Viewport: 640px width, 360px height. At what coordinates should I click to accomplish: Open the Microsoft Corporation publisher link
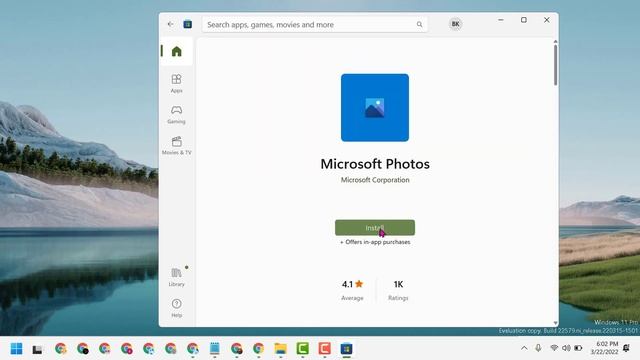[375, 180]
